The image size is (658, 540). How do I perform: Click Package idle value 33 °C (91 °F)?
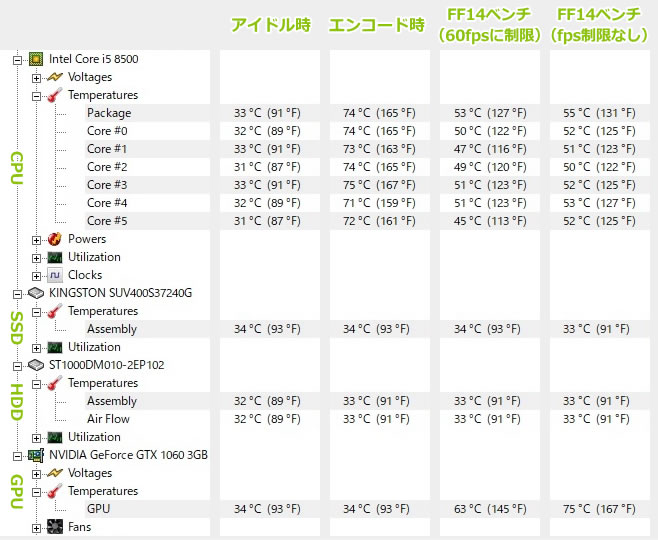[x=267, y=113]
